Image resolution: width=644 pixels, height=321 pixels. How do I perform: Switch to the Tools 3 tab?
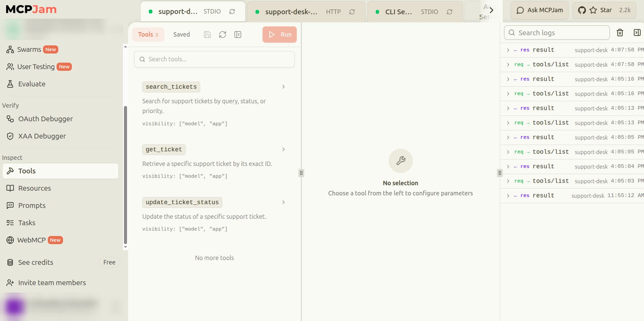(x=148, y=35)
